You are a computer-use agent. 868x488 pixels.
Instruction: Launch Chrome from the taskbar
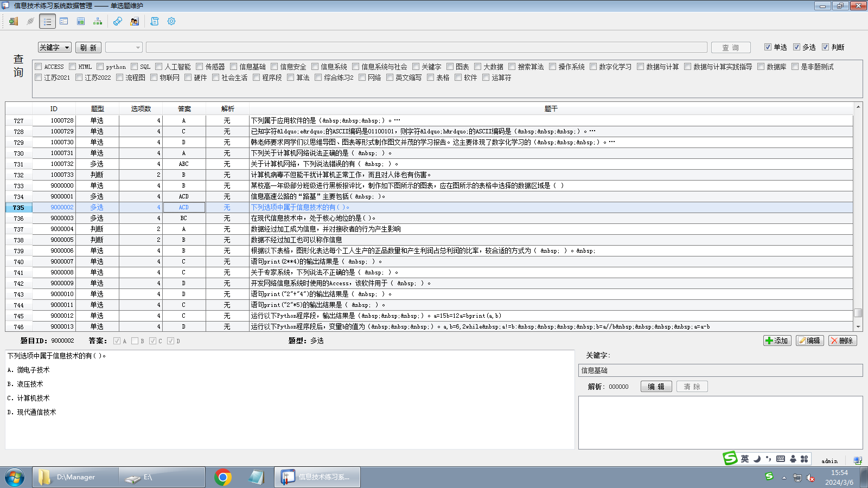(x=223, y=477)
